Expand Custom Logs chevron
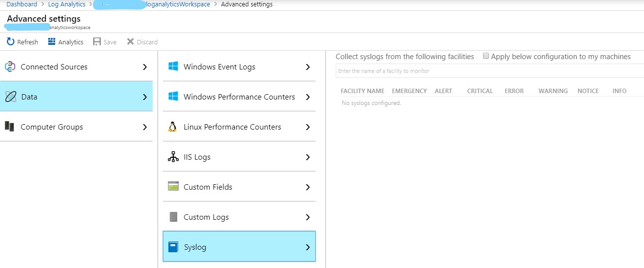Image resolution: width=644 pixels, height=268 pixels. 308,217
